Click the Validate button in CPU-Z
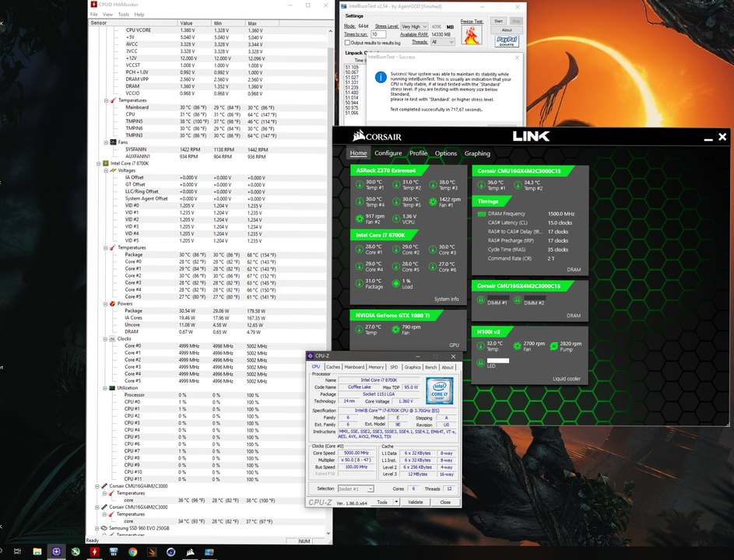 [x=415, y=502]
